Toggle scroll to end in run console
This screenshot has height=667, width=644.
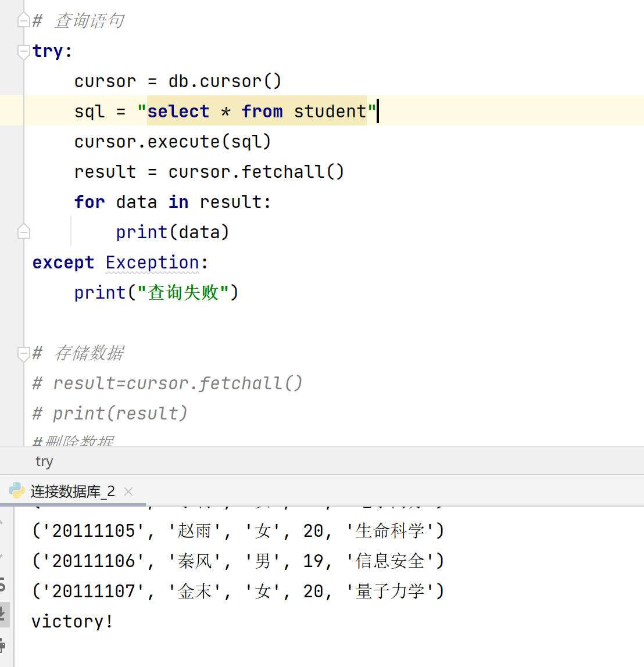click(2, 614)
